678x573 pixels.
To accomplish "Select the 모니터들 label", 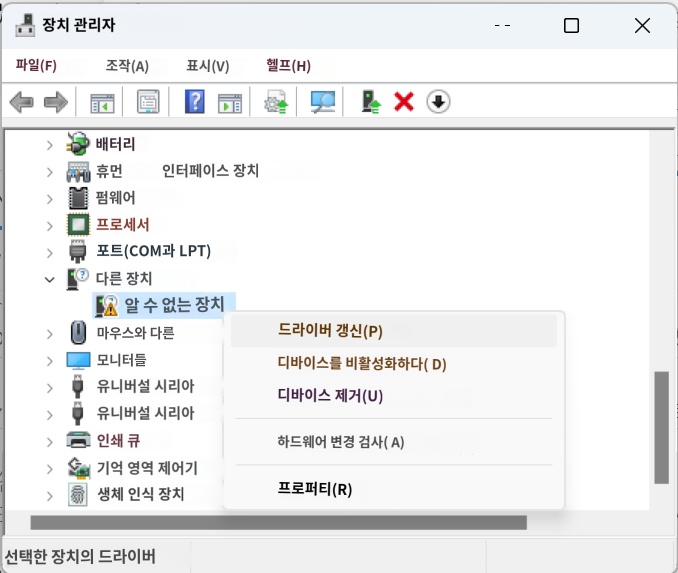I will pos(122,360).
